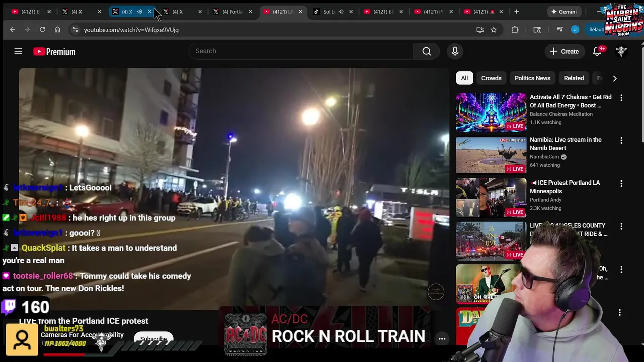Image resolution: width=644 pixels, height=362 pixels.
Task: Select the All filter chip
Action: tap(464, 78)
